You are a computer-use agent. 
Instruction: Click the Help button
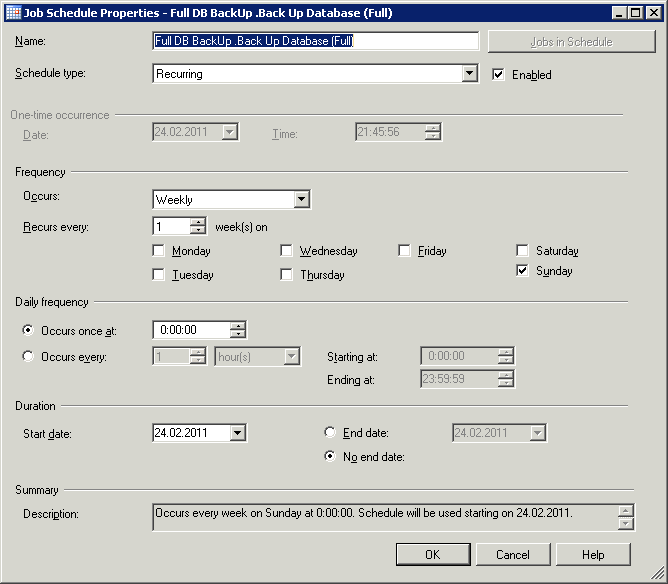coord(593,554)
